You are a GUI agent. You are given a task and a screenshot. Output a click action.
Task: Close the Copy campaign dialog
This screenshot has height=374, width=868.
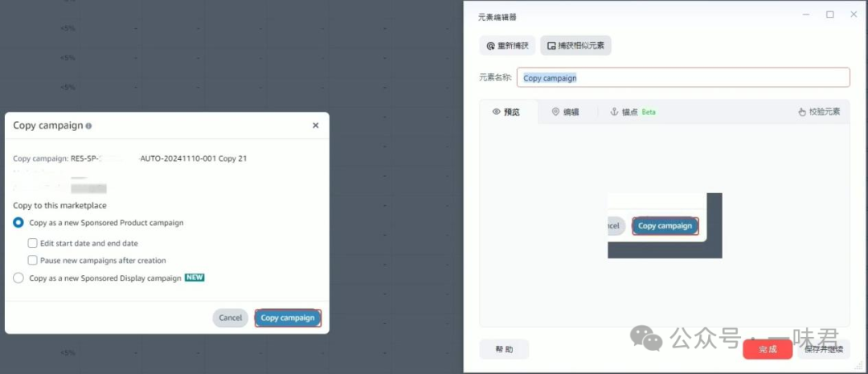pyautogui.click(x=316, y=125)
